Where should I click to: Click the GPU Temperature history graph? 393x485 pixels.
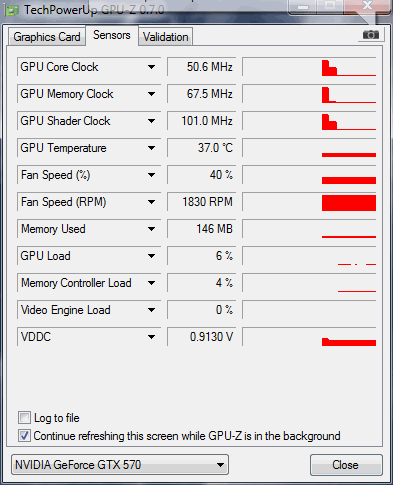tap(309, 148)
